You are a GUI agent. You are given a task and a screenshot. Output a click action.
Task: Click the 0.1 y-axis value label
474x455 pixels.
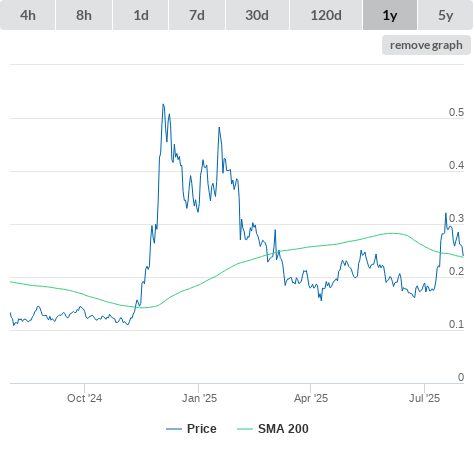coord(456,324)
